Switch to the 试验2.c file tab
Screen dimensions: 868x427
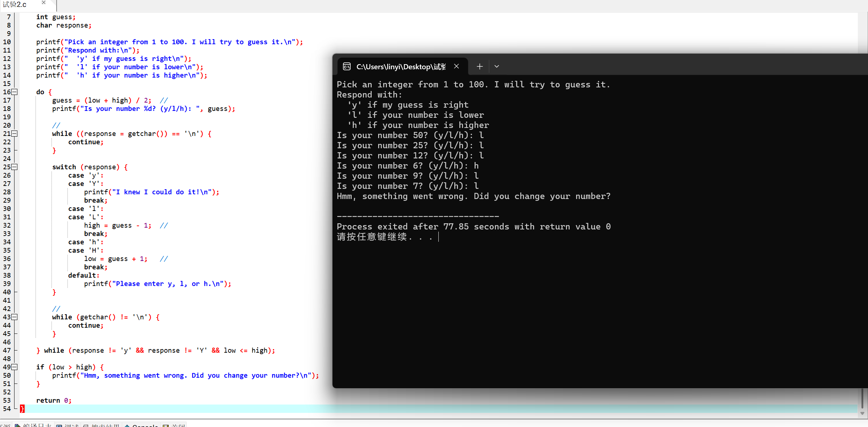pyautogui.click(x=15, y=4)
